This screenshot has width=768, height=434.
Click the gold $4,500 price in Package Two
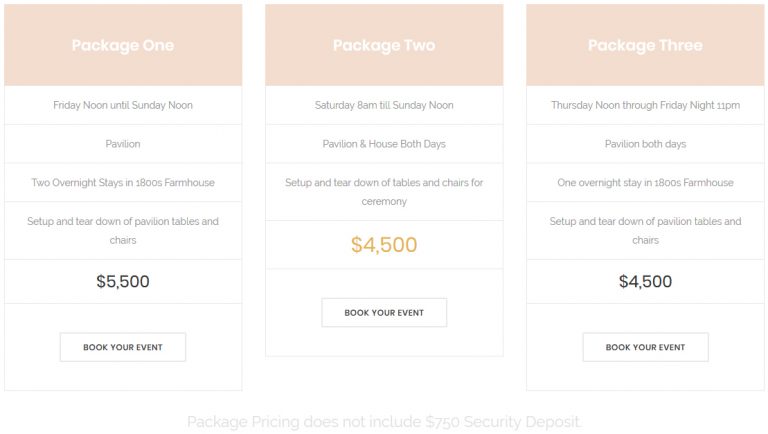pyautogui.click(x=384, y=245)
